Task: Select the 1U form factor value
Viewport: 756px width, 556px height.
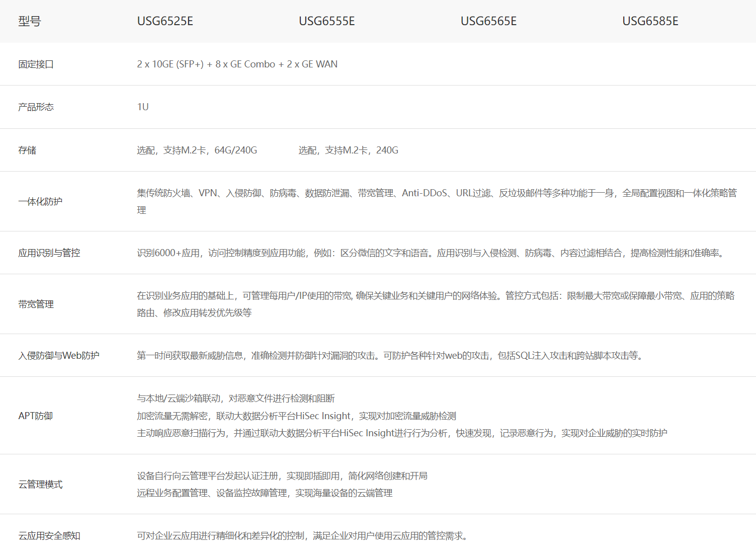Action: (x=143, y=107)
